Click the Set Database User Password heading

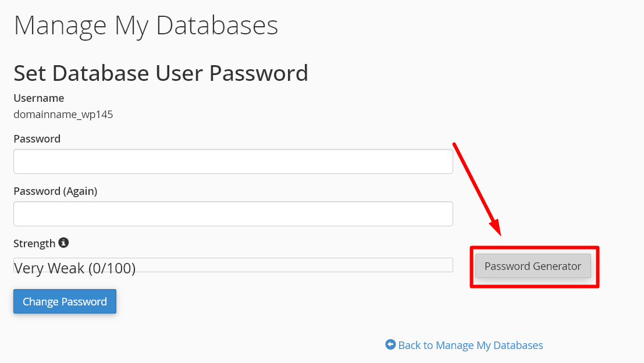click(161, 73)
